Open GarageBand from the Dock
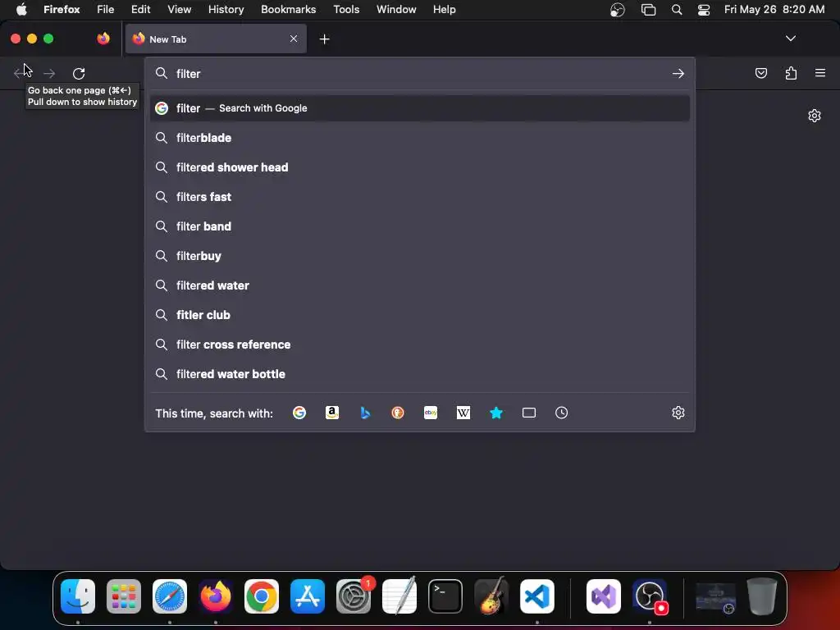840x630 pixels. pos(491,596)
